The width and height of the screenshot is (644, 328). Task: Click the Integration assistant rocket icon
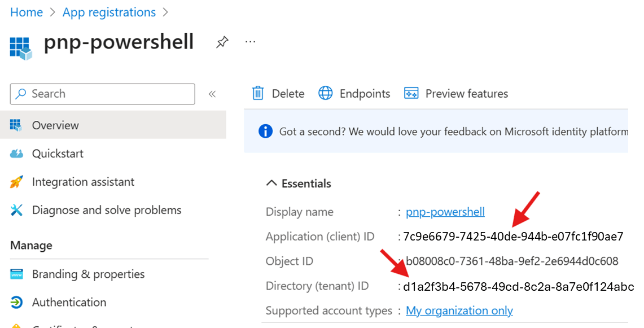16,182
